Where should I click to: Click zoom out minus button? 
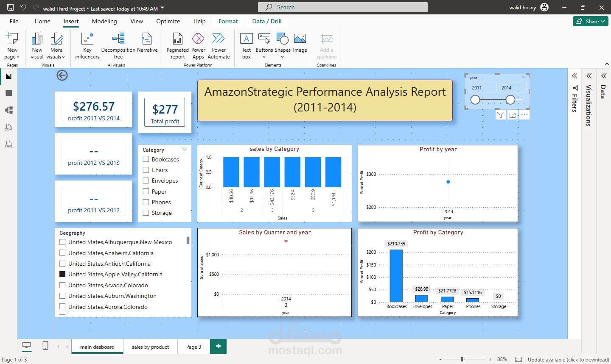pos(440,359)
